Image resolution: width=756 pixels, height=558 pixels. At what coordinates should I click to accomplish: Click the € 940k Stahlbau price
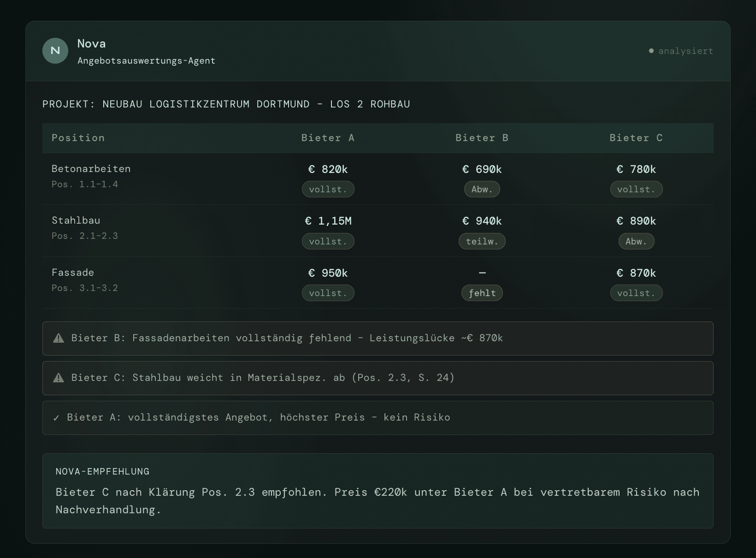click(x=482, y=221)
